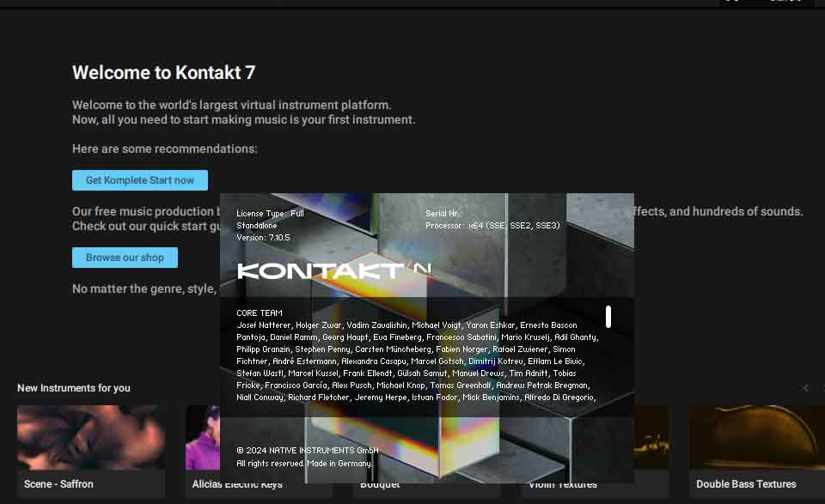Image resolution: width=825 pixels, height=504 pixels.
Task: Click the Scene - Saffron title label
Action: tap(58, 484)
